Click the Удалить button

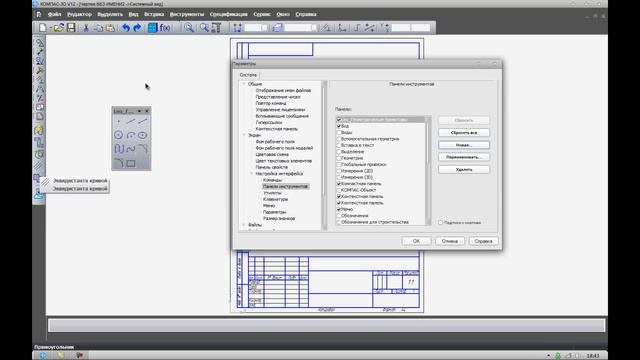(x=464, y=169)
